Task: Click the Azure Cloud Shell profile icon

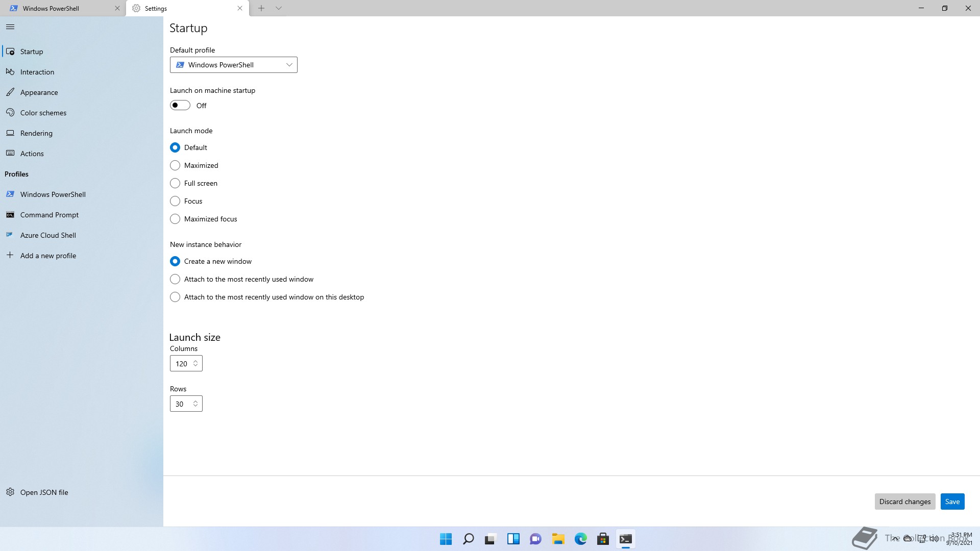Action: [10, 235]
